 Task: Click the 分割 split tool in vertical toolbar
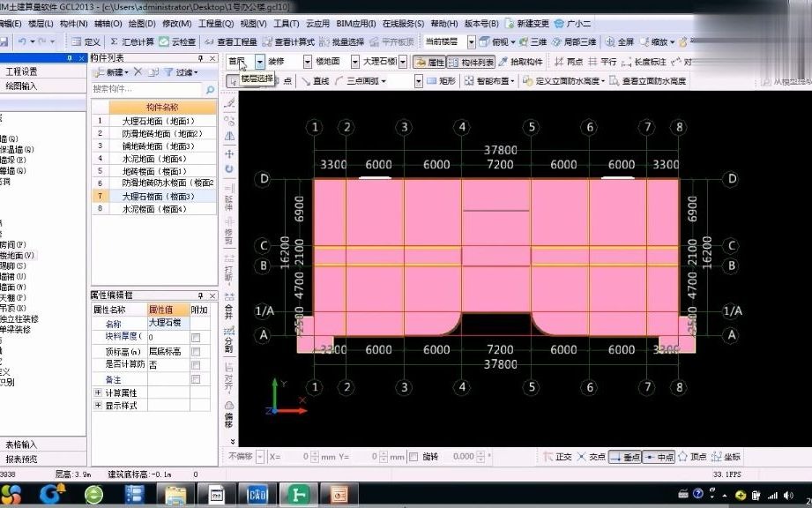tap(229, 340)
